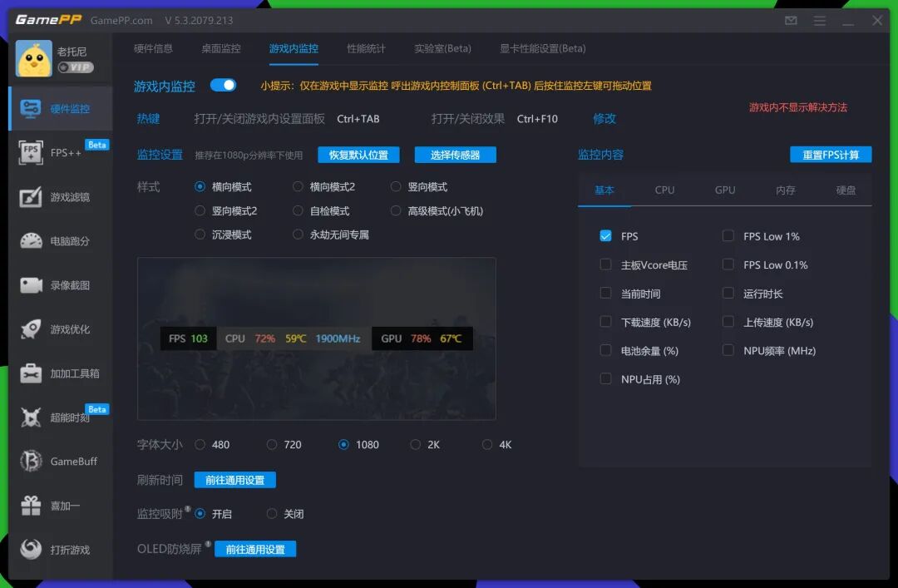
Task: Open the 加加工具箱 toolbox icon
Action: click(x=31, y=373)
